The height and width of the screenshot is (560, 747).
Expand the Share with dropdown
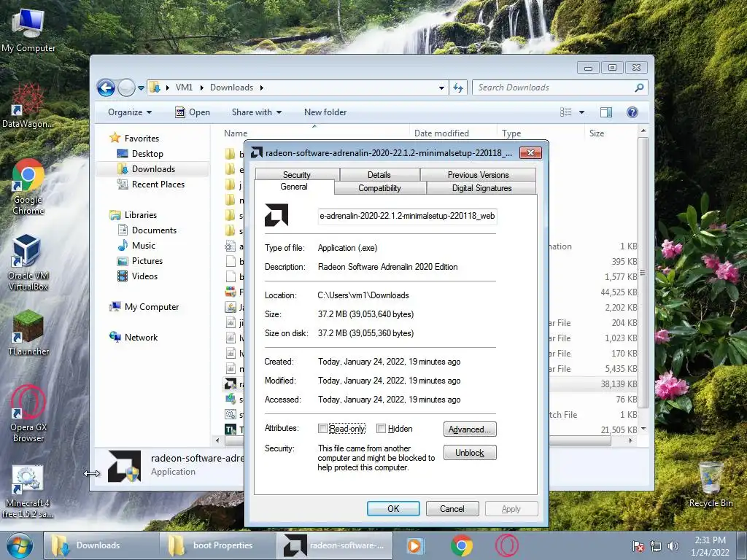pos(256,112)
